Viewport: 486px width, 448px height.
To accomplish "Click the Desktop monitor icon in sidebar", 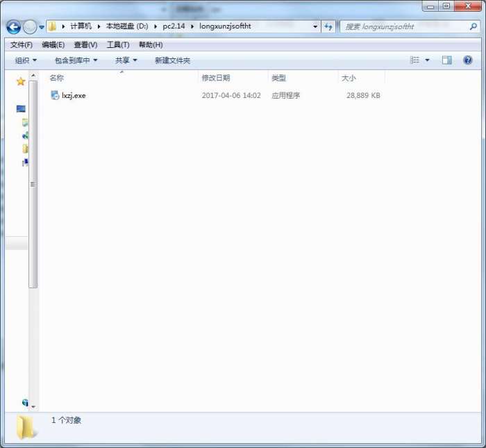I will [21, 109].
